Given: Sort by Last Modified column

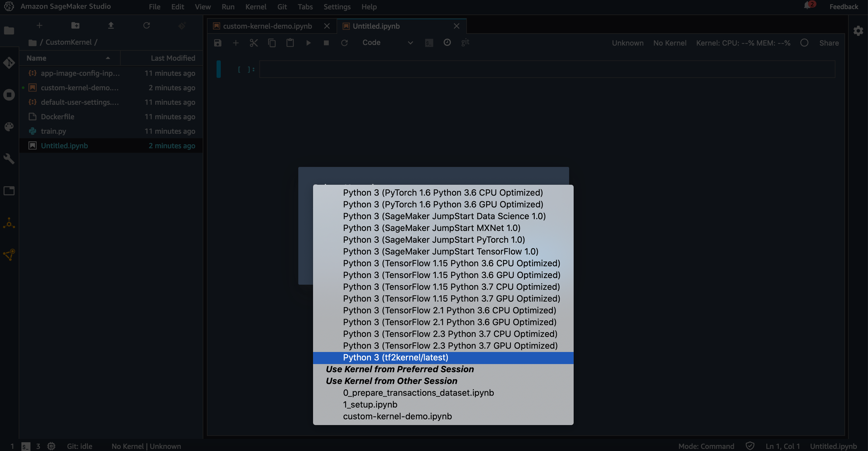Looking at the screenshot, I should point(162,58).
